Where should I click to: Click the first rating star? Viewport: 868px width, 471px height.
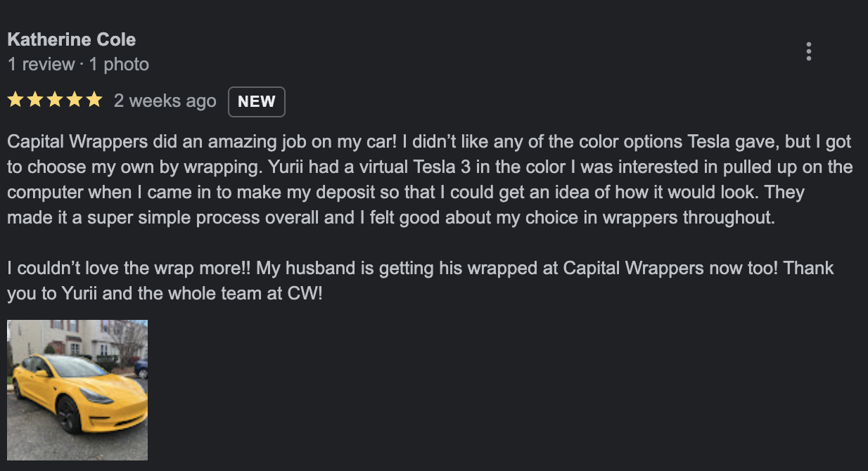(x=15, y=101)
